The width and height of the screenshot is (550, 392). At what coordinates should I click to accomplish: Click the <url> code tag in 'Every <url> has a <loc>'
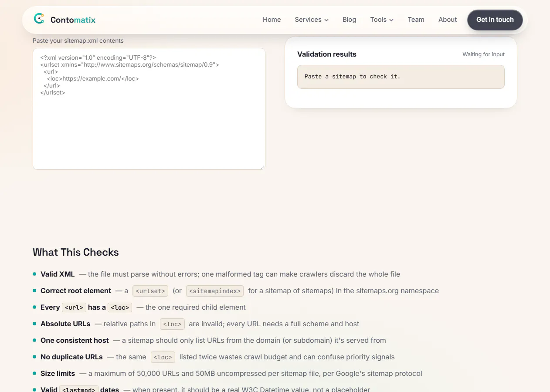pos(74,308)
